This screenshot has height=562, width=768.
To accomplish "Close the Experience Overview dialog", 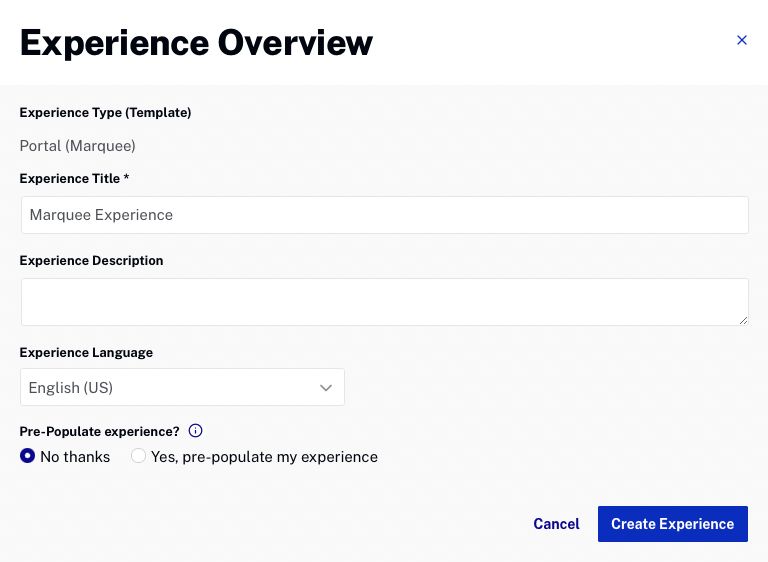I will (742, 40).
